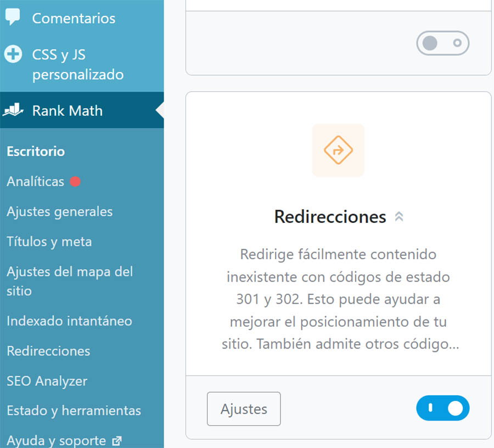Click the plus icon beside CSS y JS

(x=13, y=55)
